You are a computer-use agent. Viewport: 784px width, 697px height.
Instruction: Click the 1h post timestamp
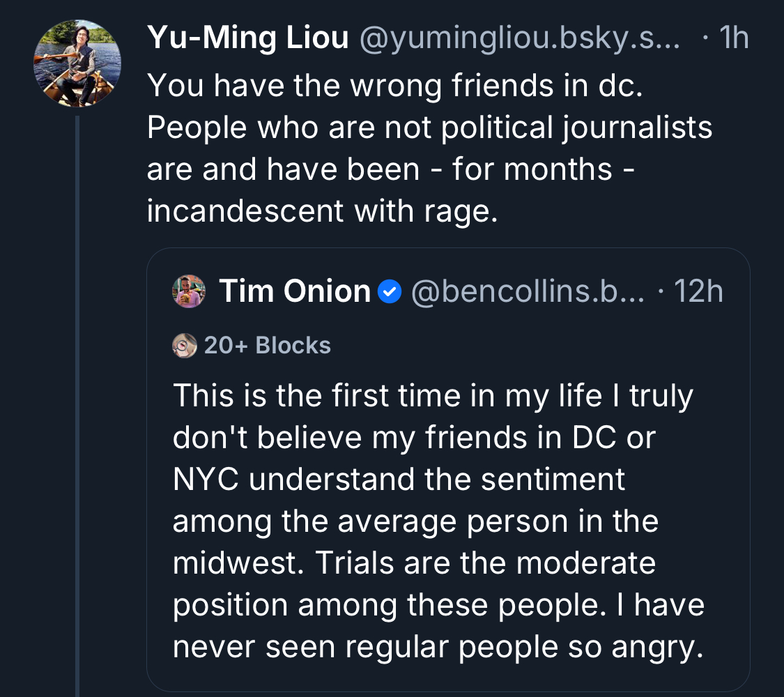click(733, 39)
